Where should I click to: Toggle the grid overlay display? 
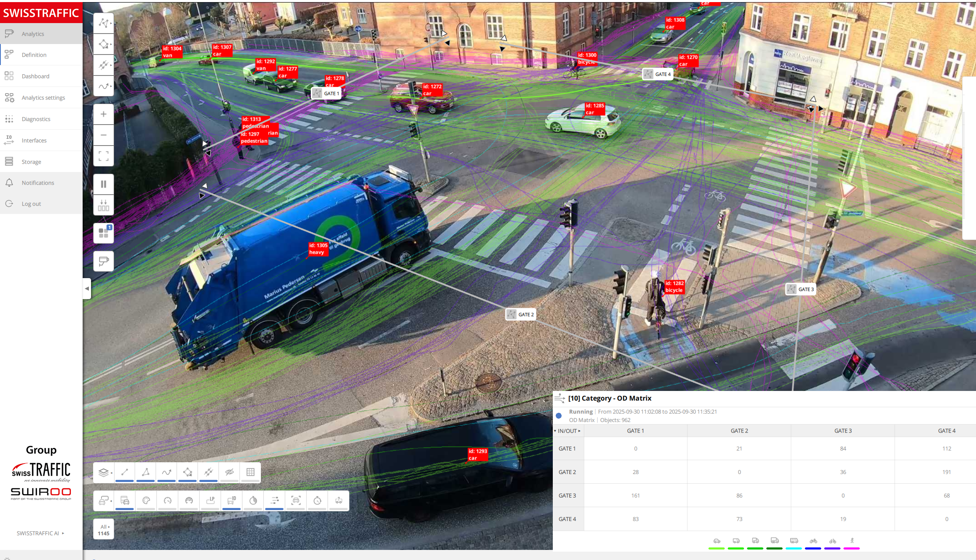coord(250,472)
